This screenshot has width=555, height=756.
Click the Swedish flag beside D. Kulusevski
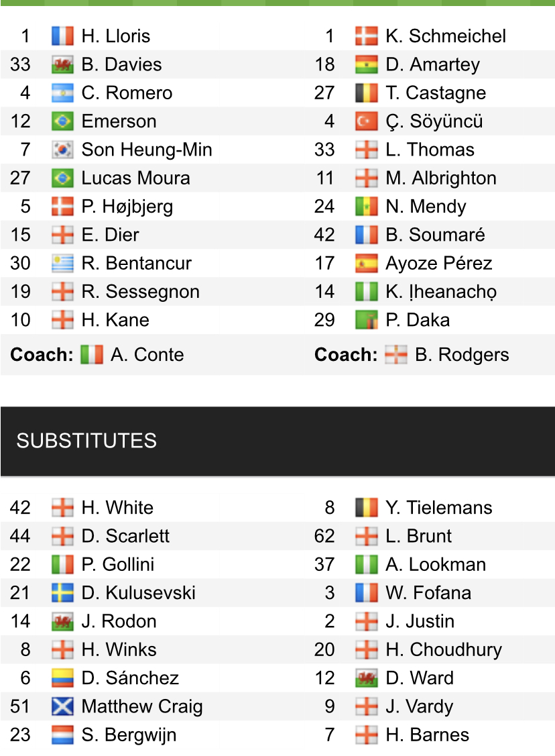click(62, 593)
